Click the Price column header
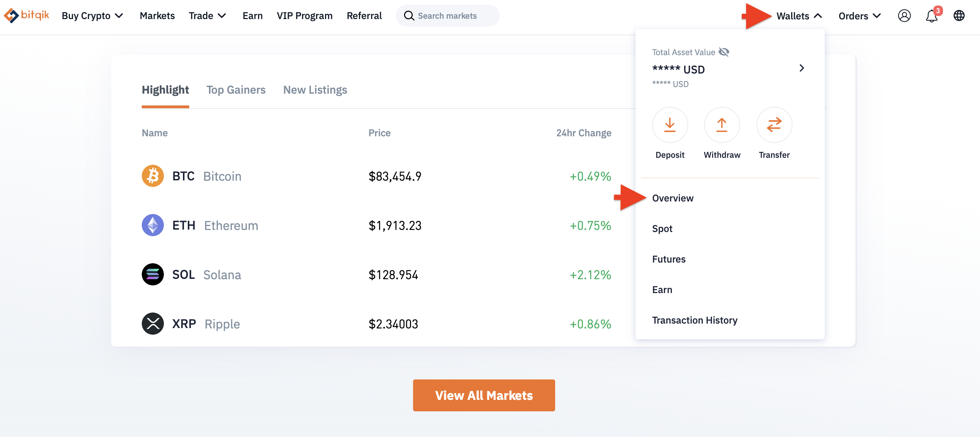The height and width of the screenshot is (437, 980). coord(379,132)
